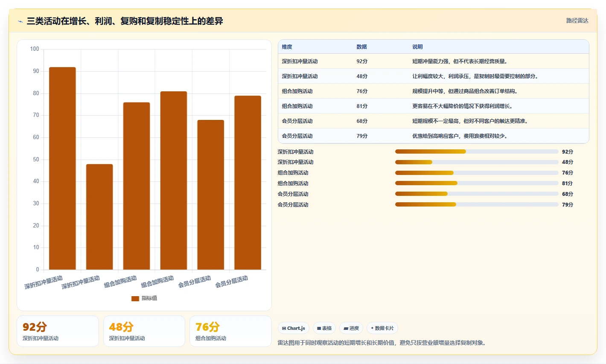
Task: Click the description starting 让利幅度较大
Action: tap(475, 76)
